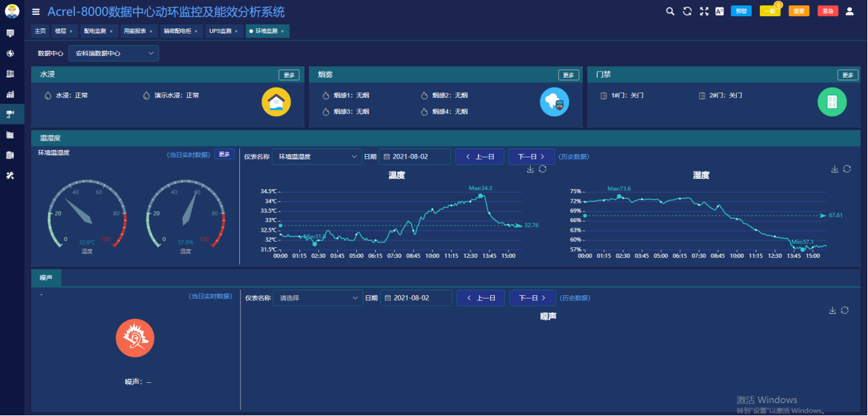The height and width of the screenshot is (416, 868).
Task: Click the noise section date field 2021-08-02
Action: click(416, 298)
